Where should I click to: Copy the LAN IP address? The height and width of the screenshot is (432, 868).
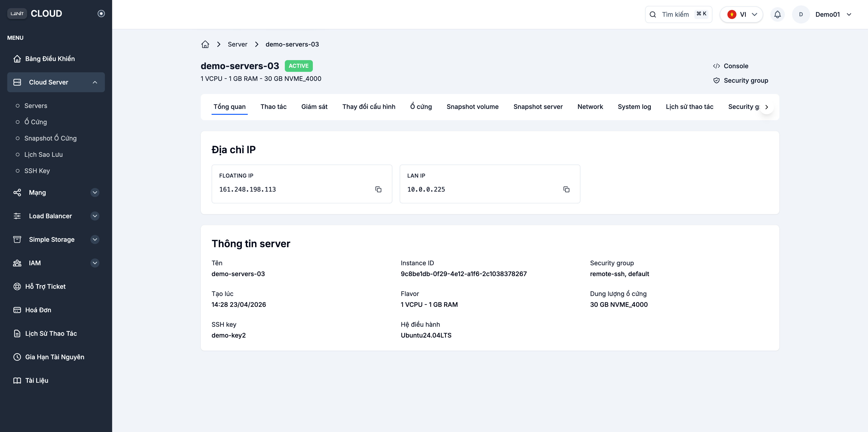(x=566, y=190)
